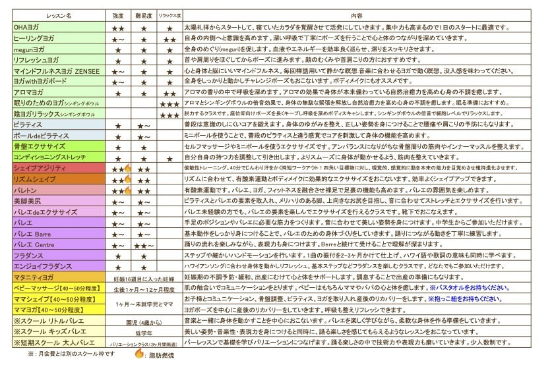Click マインドフルネスヨガ ZENSEE lesson name
This screenshot has height=392, width=554.
(x=57, y=71)
